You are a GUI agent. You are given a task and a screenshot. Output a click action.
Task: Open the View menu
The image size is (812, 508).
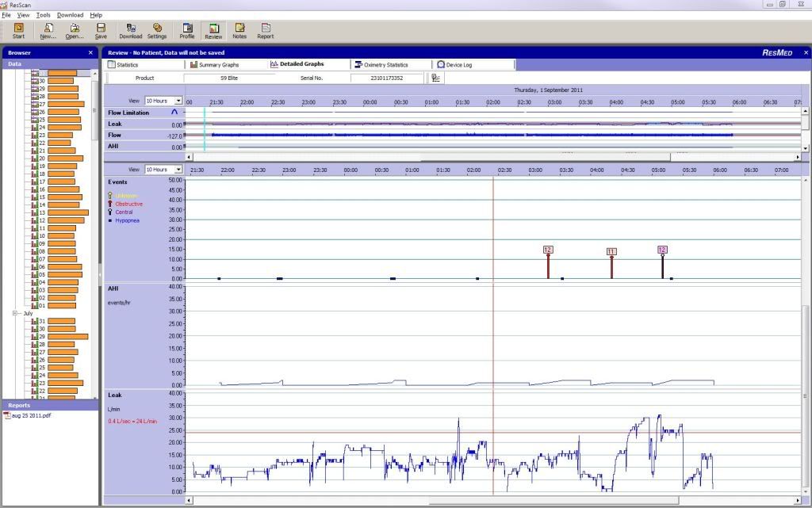point(23,15)
